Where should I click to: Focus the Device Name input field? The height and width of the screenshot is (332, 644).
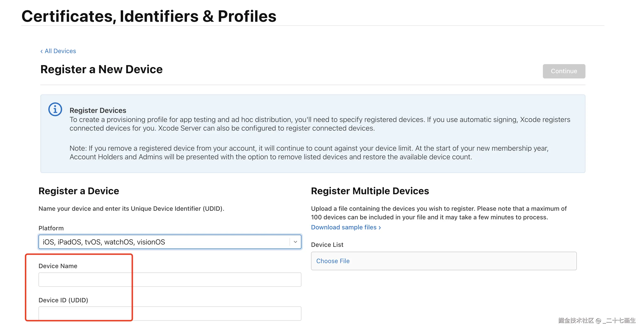170,279
